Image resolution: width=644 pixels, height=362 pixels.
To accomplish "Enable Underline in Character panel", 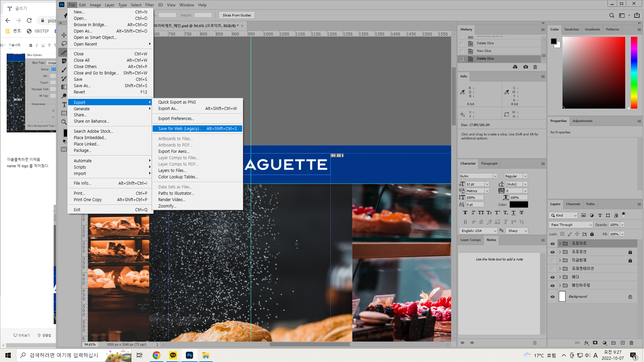I will 513,213.
